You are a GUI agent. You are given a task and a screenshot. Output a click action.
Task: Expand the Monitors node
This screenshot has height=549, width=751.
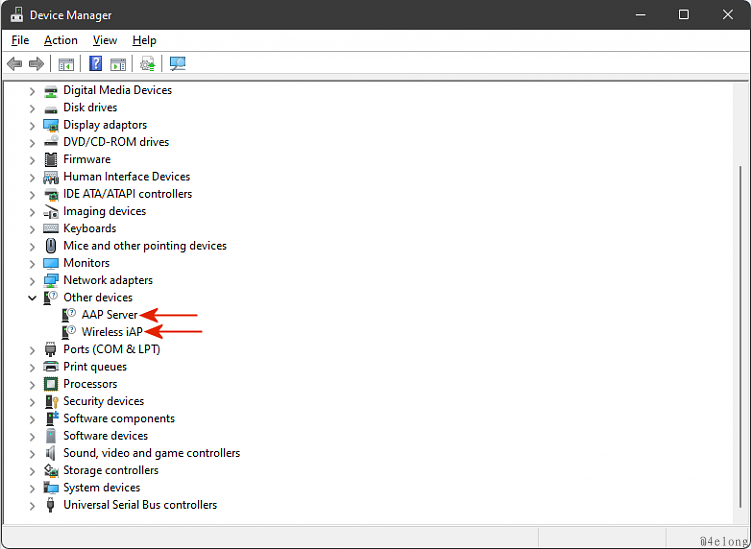click(x=32, y=263)
